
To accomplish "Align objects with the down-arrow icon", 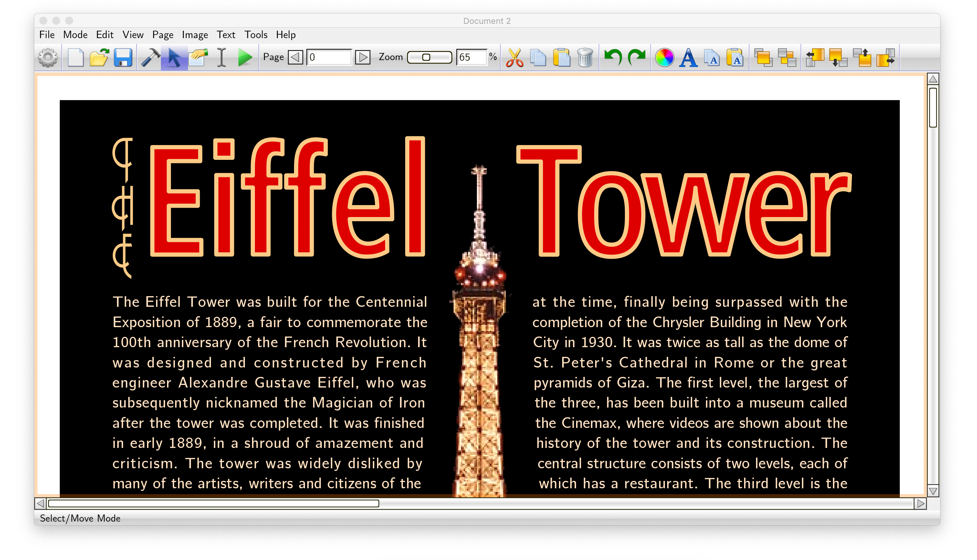I will pyautogui.click(x=838, y=58).
